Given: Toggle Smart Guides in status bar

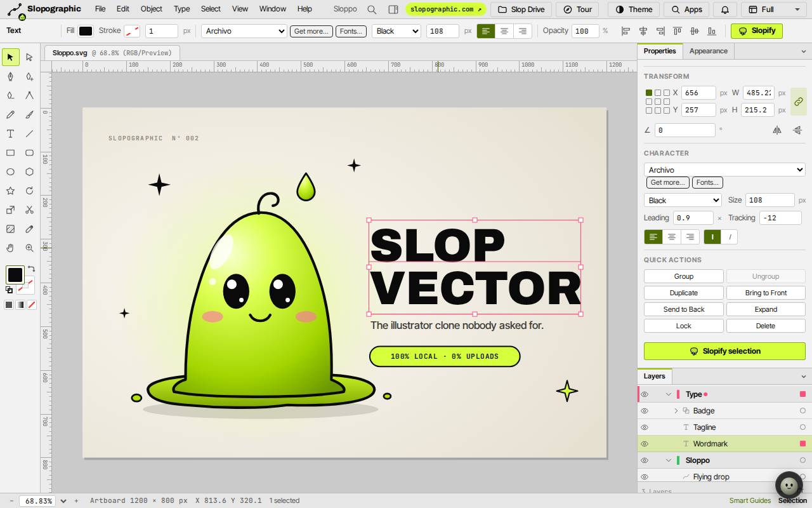Looking at the screenshot, I should 750,500.
